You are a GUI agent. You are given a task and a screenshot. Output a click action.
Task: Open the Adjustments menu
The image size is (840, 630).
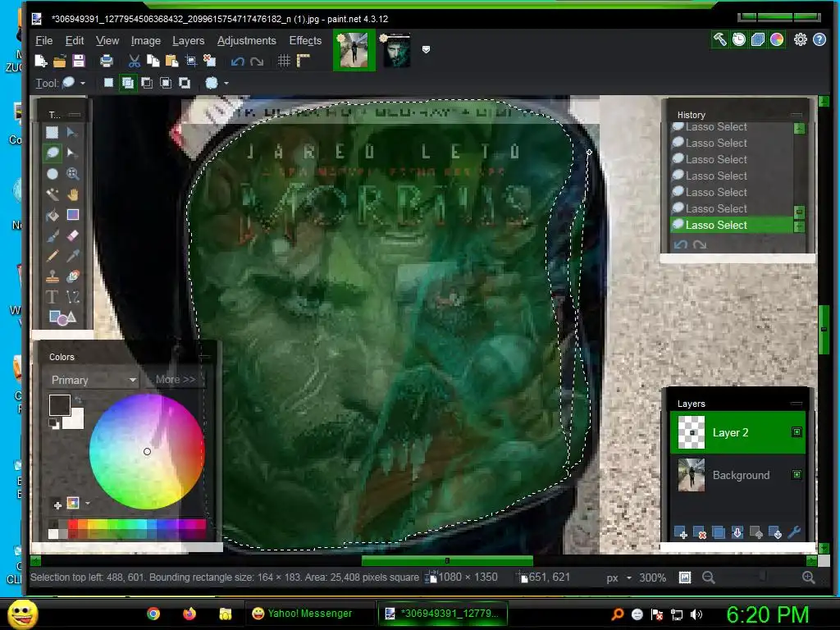246,41
